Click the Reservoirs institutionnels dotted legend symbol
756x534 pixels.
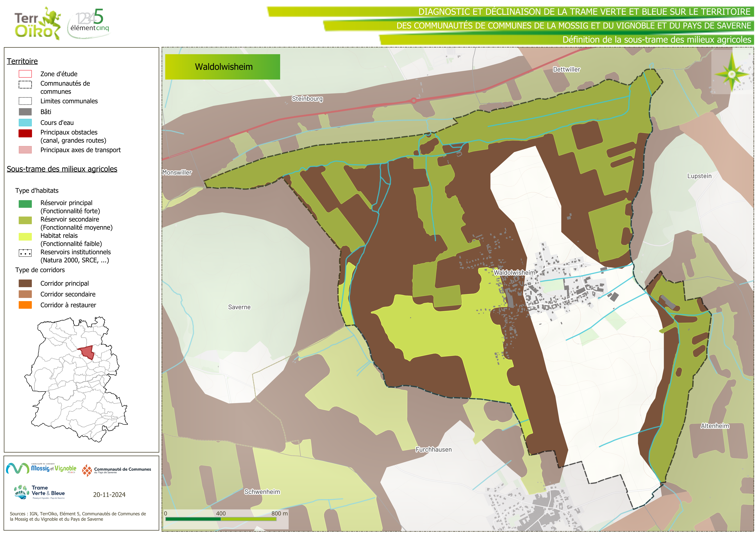tap(25, 253)
